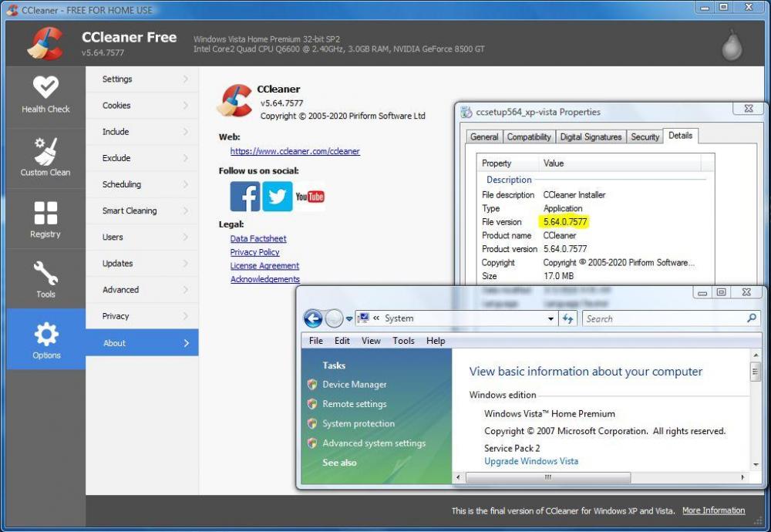The width and height of the screenshot is (771, 532).
Task: Open the Privacy Policy link
Action: (x=255, y=252)
